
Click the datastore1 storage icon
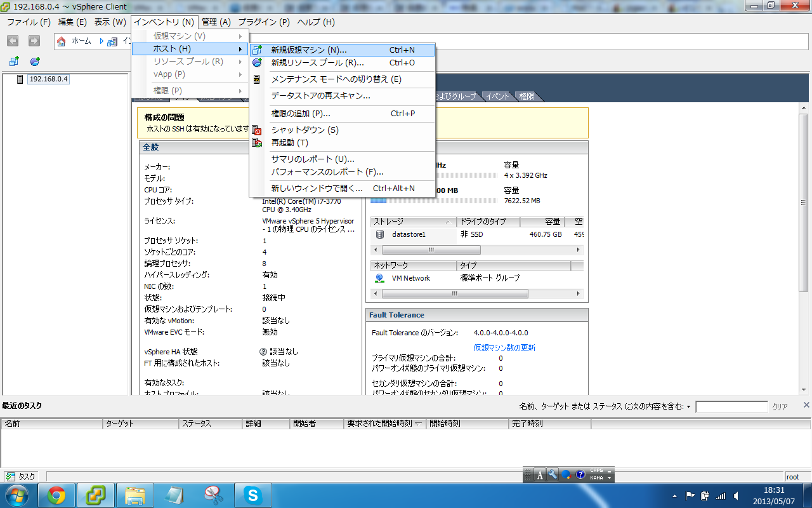380,234
